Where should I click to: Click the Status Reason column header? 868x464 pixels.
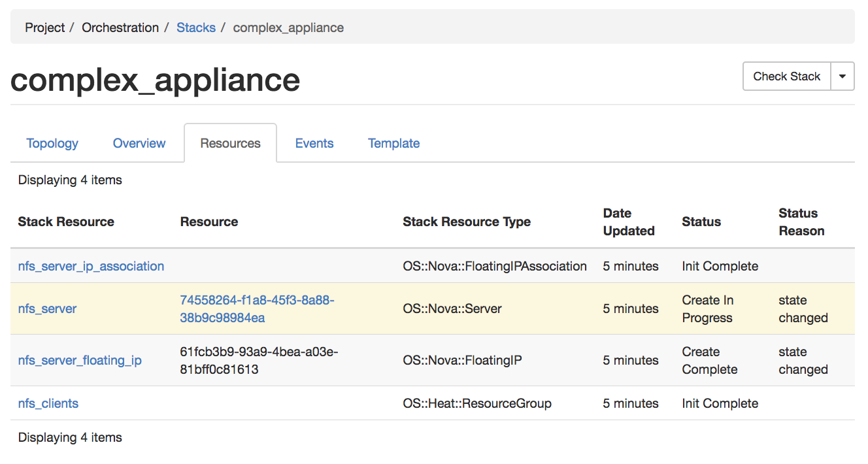click(801, 222)
